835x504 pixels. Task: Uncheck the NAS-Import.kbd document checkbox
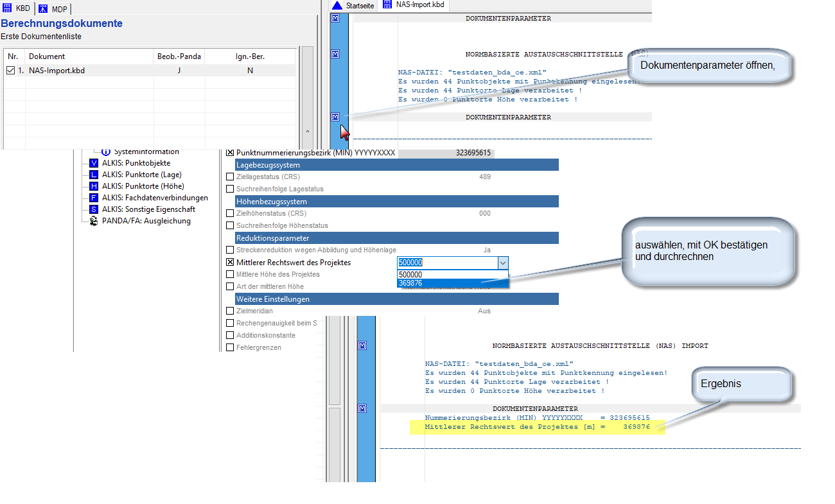point(10,71)
